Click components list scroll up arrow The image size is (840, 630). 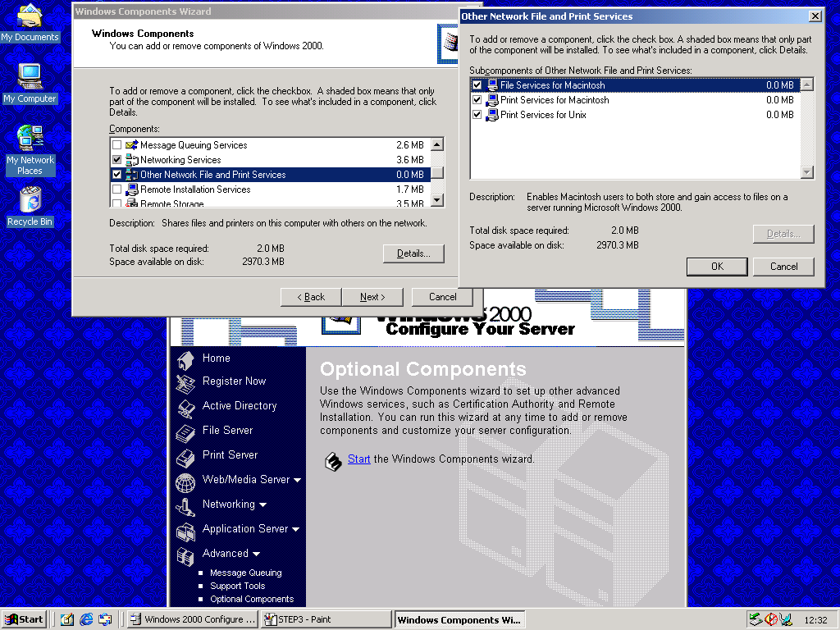(x=438, y=144)
